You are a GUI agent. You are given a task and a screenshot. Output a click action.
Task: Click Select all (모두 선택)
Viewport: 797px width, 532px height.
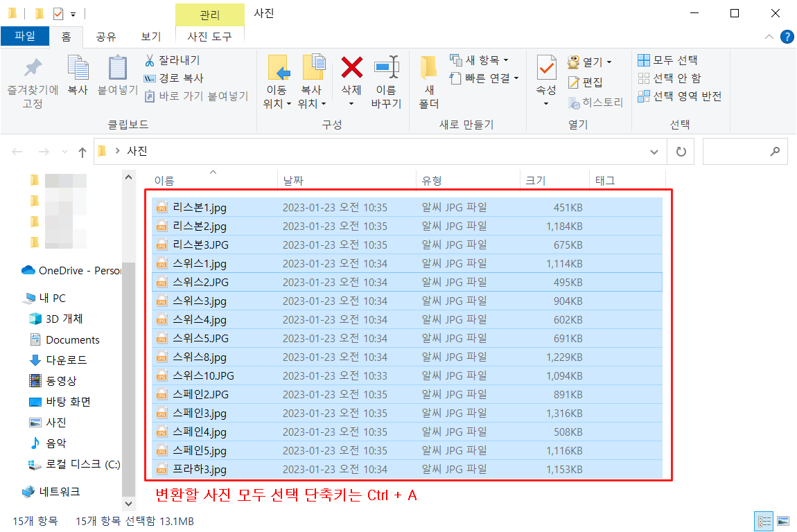pyautogui.click(x=667, y=60)
